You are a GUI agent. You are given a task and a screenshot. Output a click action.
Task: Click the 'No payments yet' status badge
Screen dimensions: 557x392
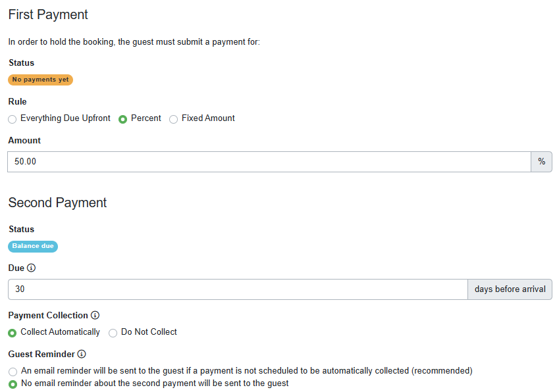pos(40,79)
